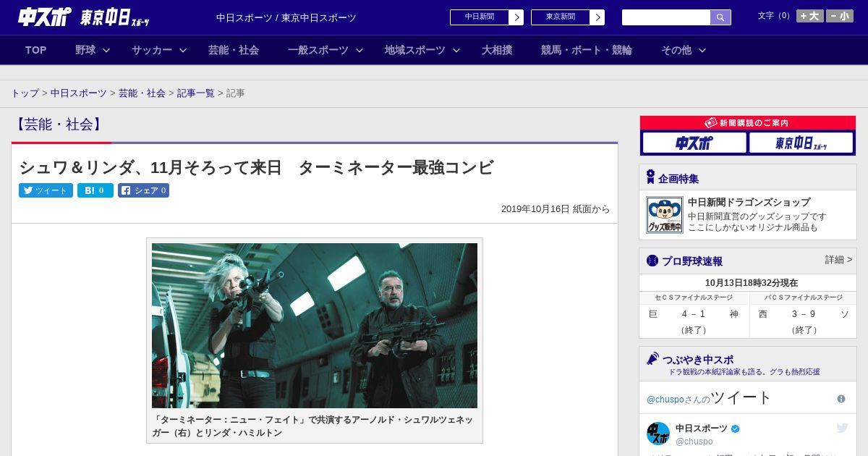The height and width of the screenshot is (456, 868).
Task: Open 詳細 > baseball details link
Action: [839, 260]
